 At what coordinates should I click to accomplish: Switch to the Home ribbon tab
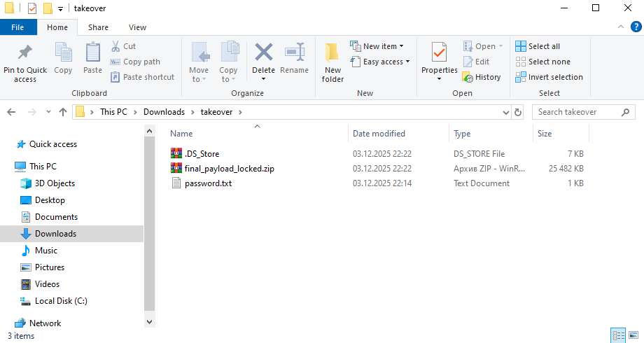point(57,27)
